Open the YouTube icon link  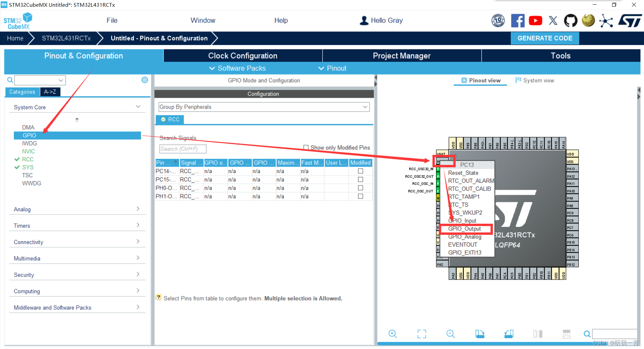pyautogui.click(x=535, y=20)
